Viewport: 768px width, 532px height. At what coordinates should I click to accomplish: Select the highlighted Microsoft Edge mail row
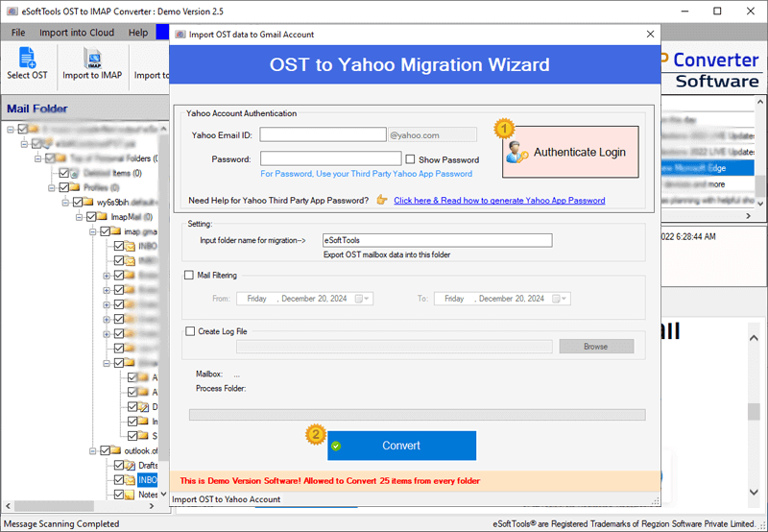708,168
